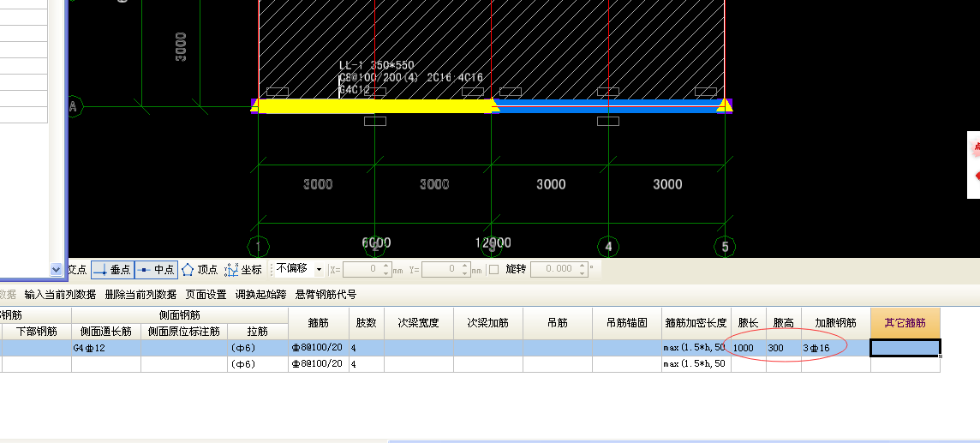Open 悬臂钢筋代号

click(x=326, y=294)
